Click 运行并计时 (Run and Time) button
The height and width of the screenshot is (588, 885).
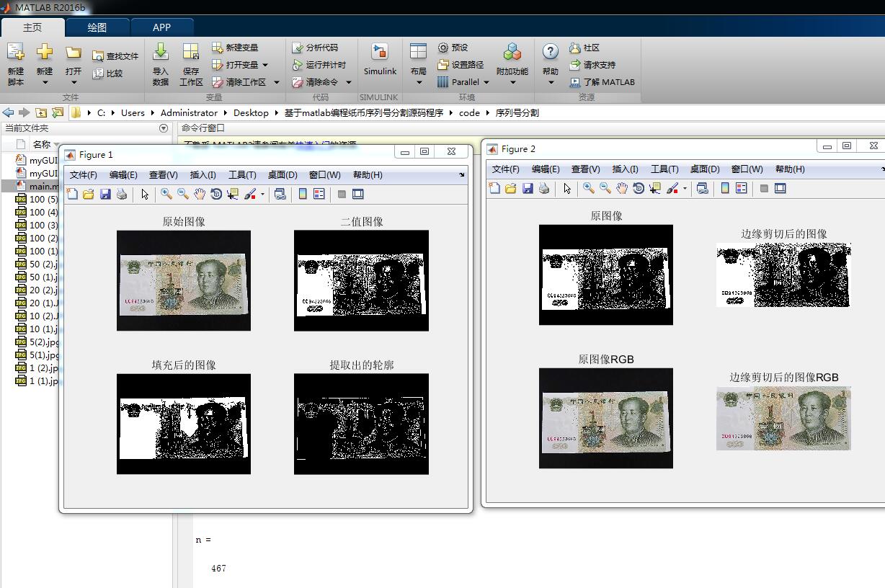(319, 65)
